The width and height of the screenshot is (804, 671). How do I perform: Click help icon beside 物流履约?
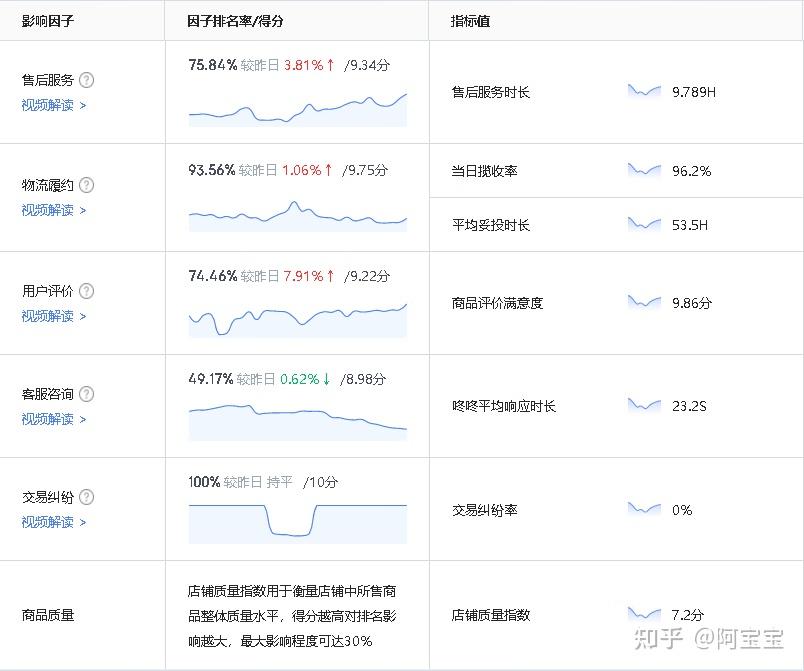(87, 185)
